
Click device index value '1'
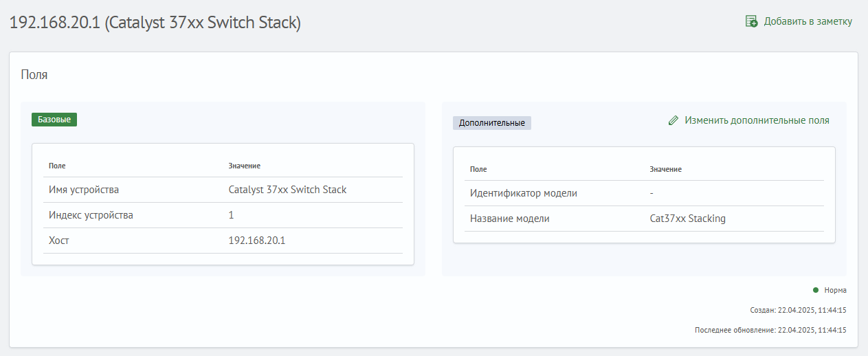(x=231, y=215)
